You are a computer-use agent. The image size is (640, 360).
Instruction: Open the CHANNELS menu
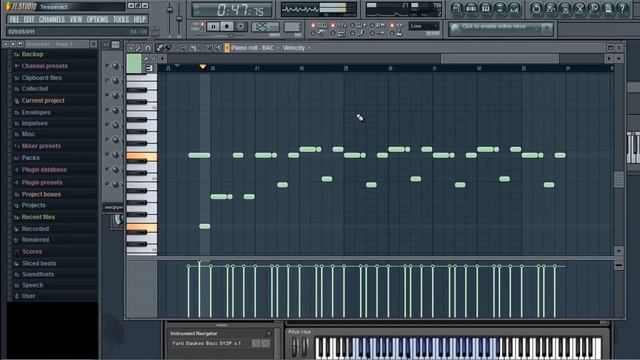click(x=52, y=20)
